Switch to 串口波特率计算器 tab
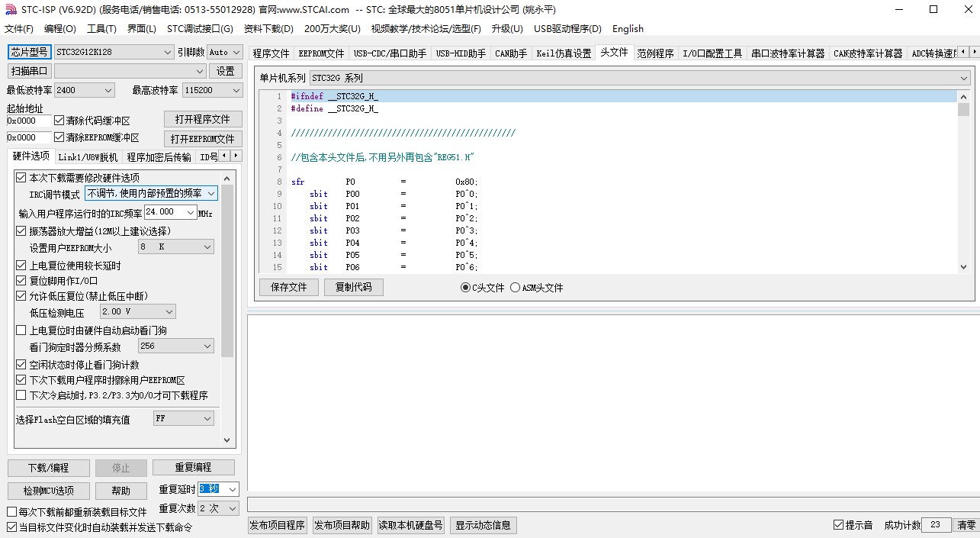 788,53
